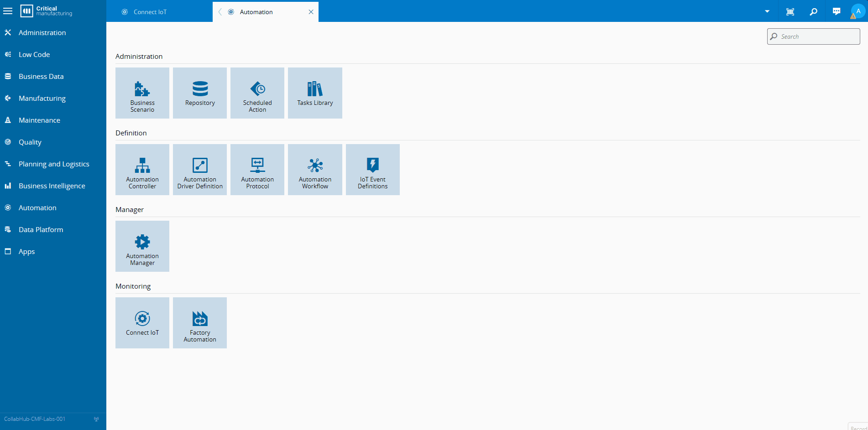Toggle the hamburger menu icon
The height and width of the screenshot is (430, 868).
8,11
